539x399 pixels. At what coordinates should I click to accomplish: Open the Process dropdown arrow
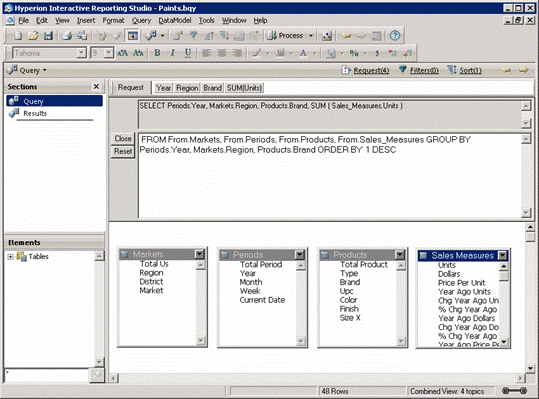(x=311, y=35)
